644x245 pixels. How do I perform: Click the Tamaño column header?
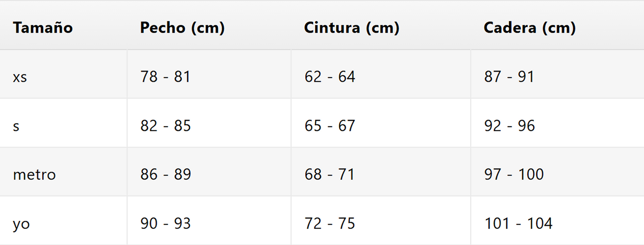(x=43, y=28)
